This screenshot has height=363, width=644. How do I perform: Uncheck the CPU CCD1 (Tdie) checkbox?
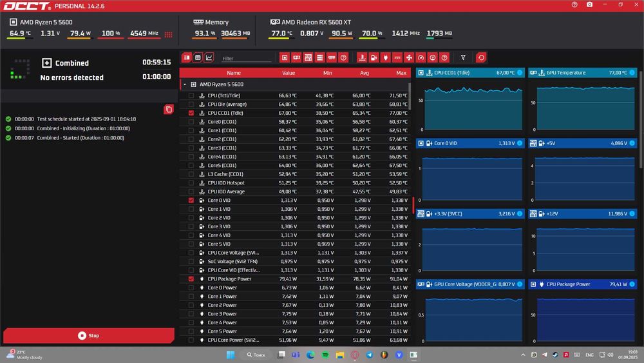[191, 113]
